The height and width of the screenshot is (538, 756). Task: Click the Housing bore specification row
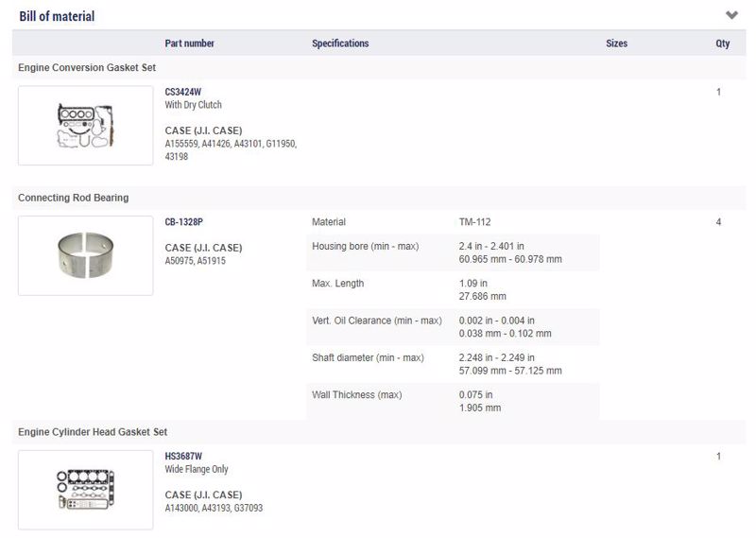(x=454, y=252)
